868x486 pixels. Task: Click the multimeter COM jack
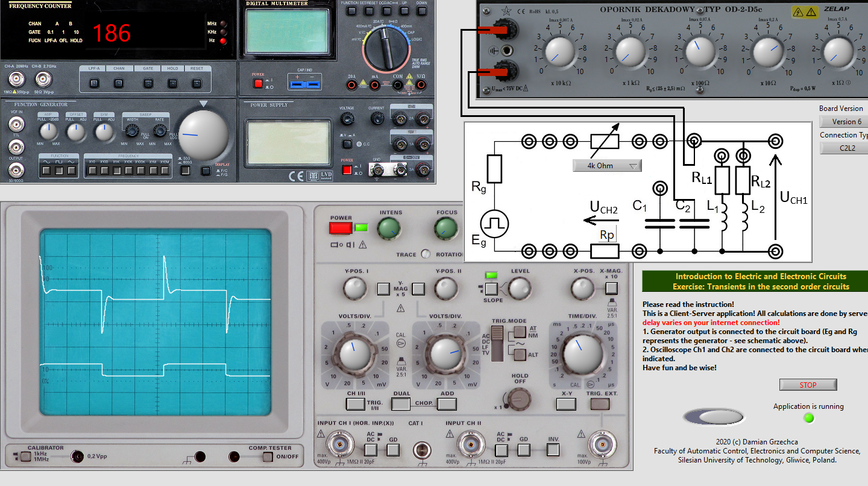pos(398,86)
